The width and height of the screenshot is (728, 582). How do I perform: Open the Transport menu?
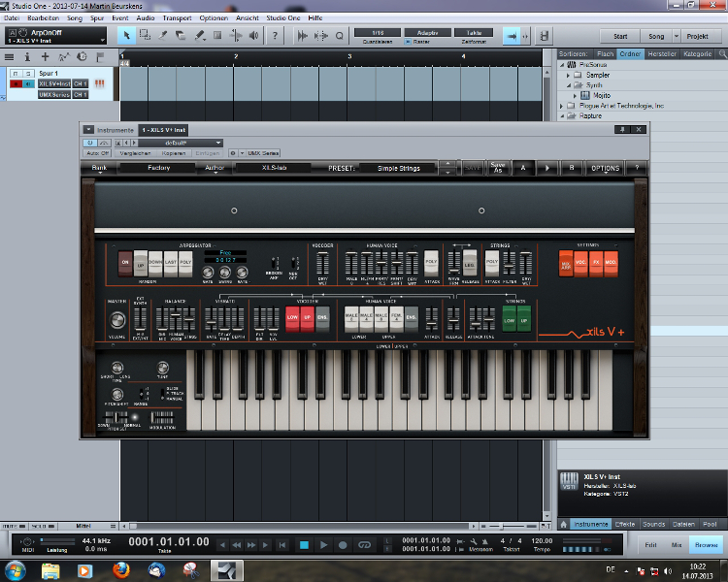click(x=177, y=18)
